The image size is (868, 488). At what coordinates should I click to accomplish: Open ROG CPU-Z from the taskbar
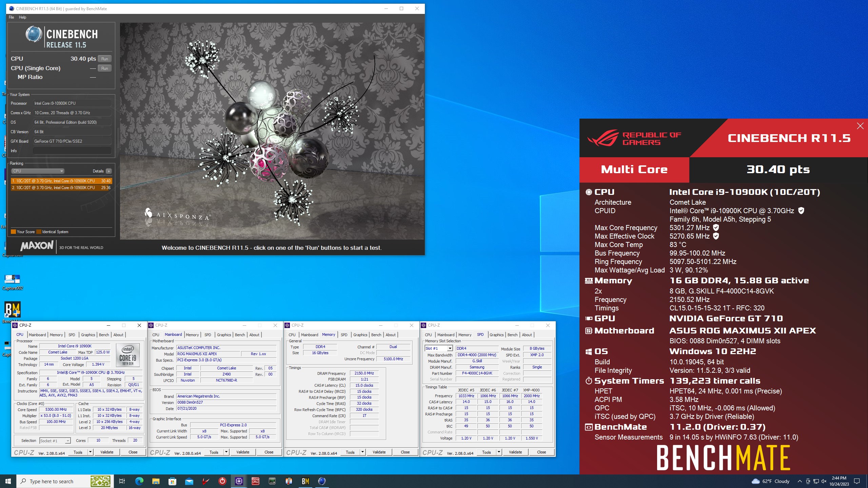(256, 481)
